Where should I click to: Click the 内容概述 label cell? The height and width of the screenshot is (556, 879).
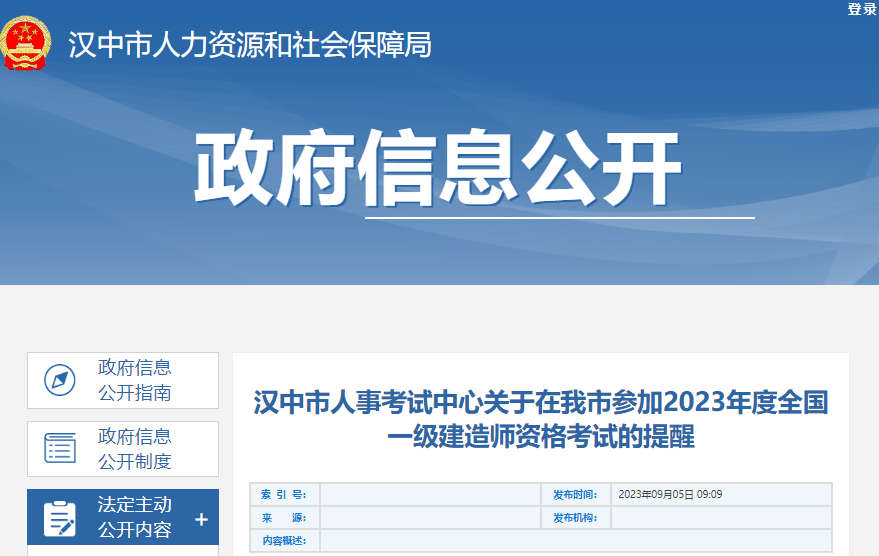284,540
